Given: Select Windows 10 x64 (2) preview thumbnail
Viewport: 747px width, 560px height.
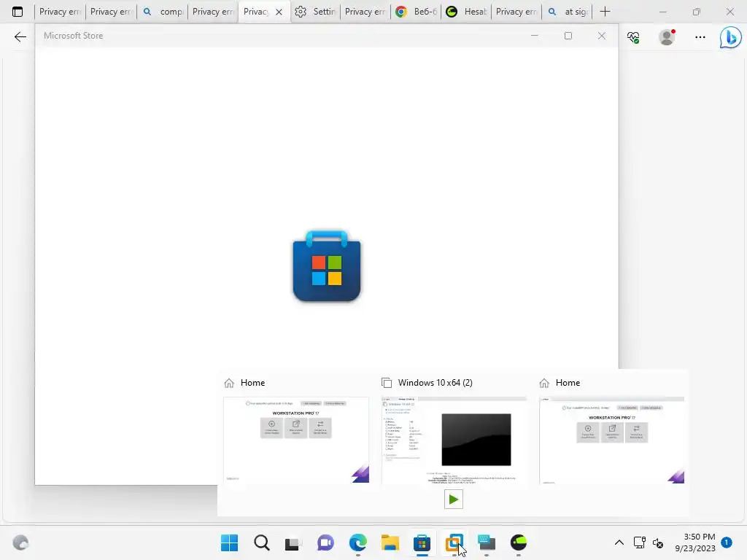Looking at the screenshot, I should (x=454, y=440).
